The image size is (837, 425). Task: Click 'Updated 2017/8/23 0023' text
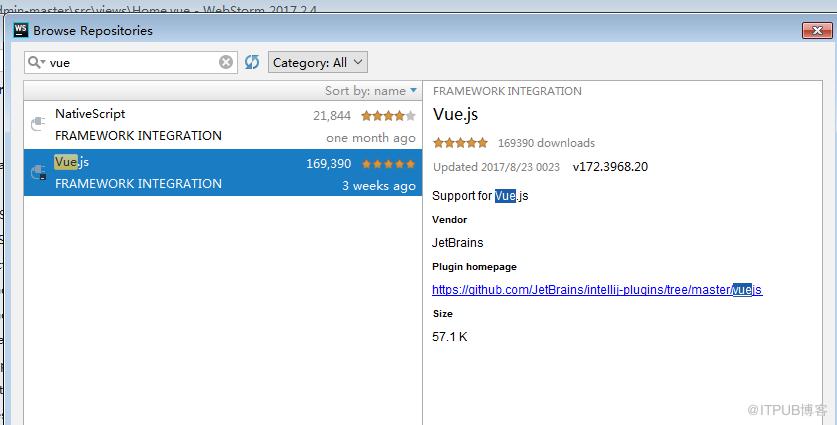(x=496, y=167)
